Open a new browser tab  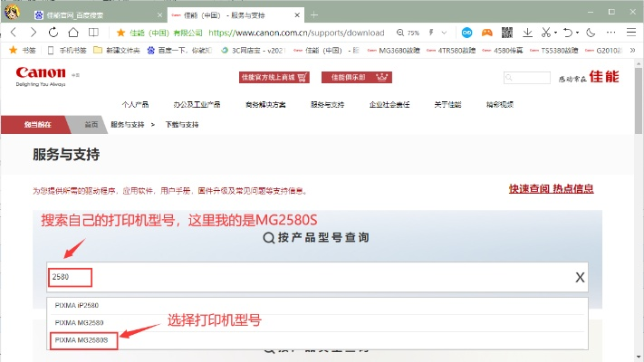tap(314, 15)
